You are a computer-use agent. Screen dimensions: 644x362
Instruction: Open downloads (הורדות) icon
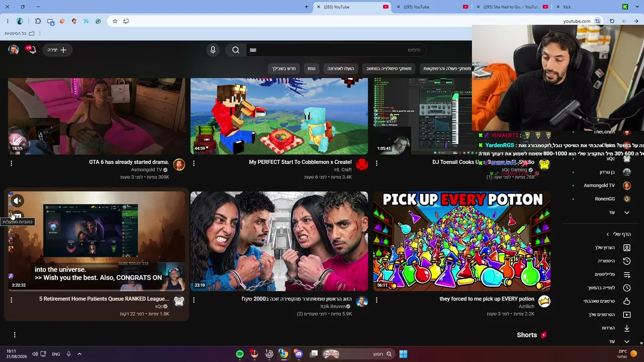point(627,328)
